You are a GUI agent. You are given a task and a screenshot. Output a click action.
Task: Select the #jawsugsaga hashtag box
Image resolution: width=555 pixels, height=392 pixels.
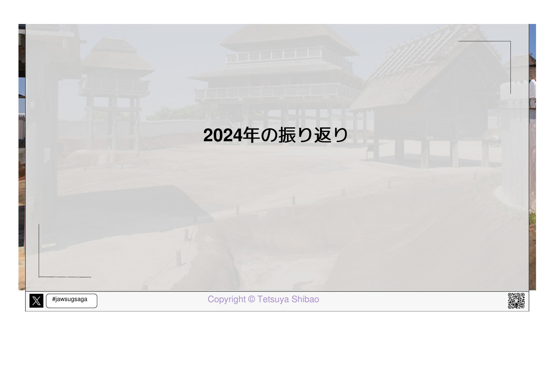(x=72, y=301)
